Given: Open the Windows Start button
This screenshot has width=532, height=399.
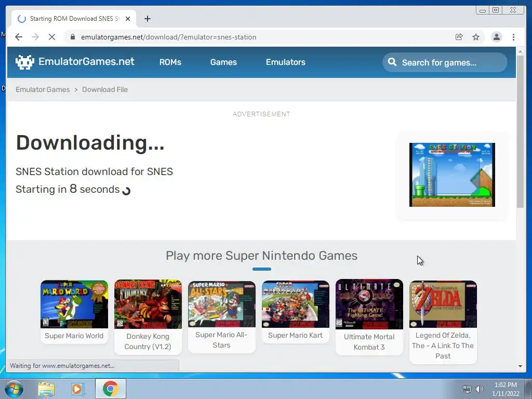Looking at the screenshot, I should point(14,389).
